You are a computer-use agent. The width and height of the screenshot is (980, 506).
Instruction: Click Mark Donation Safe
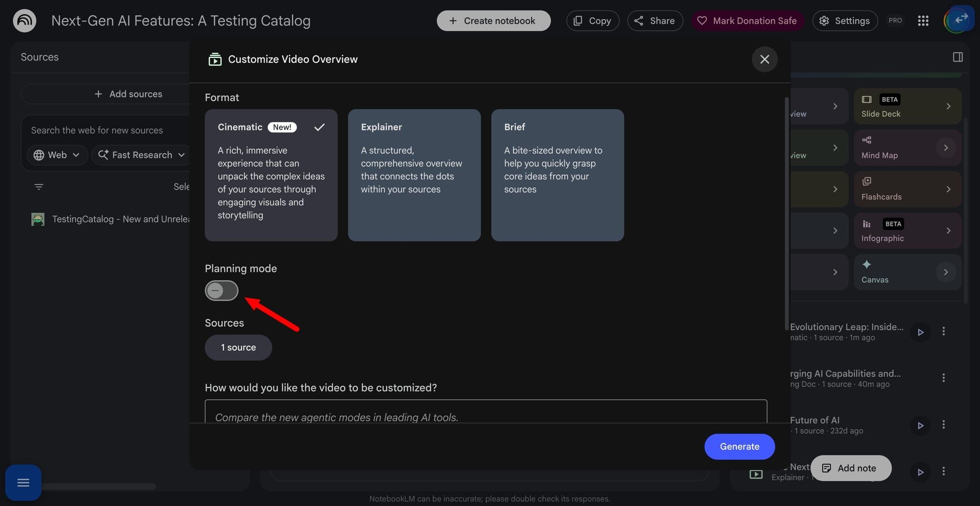747,21
